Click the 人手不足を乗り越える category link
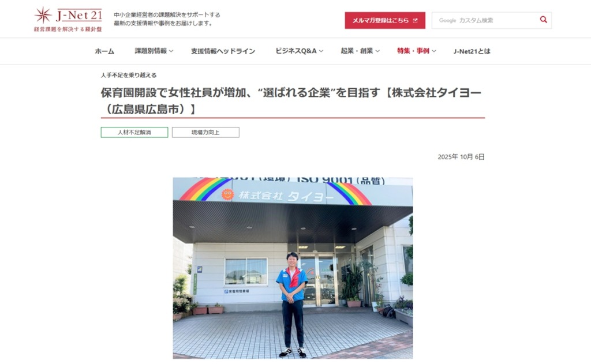Screen dimensions: 591x364 point(129,75)
